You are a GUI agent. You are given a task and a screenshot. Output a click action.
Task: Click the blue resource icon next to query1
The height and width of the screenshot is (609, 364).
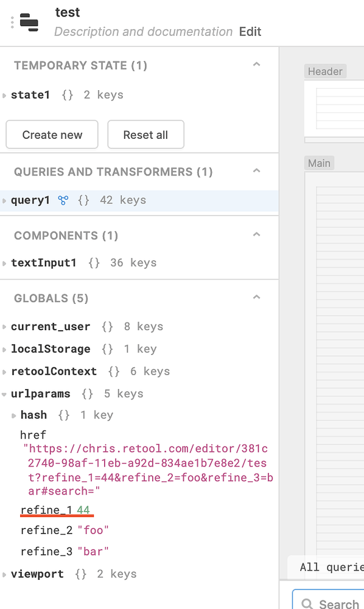(63, 199)
